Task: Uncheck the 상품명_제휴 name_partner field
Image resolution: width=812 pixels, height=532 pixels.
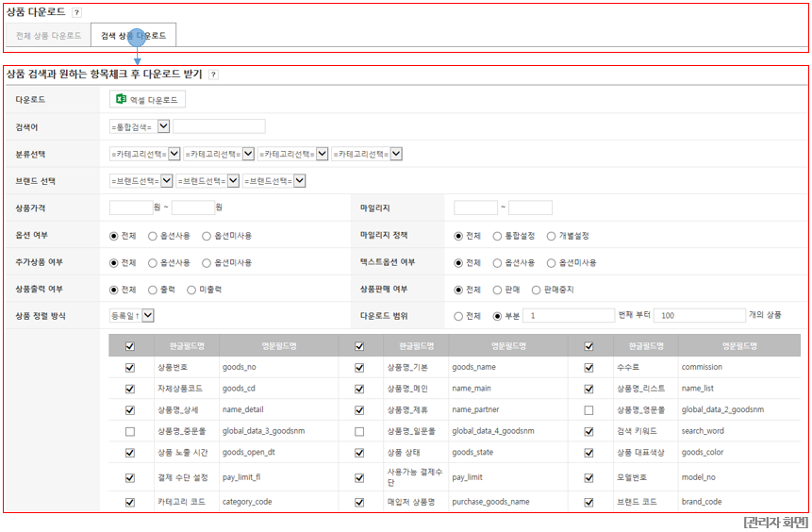Action: pyautogui.click(x=359, y=410)
